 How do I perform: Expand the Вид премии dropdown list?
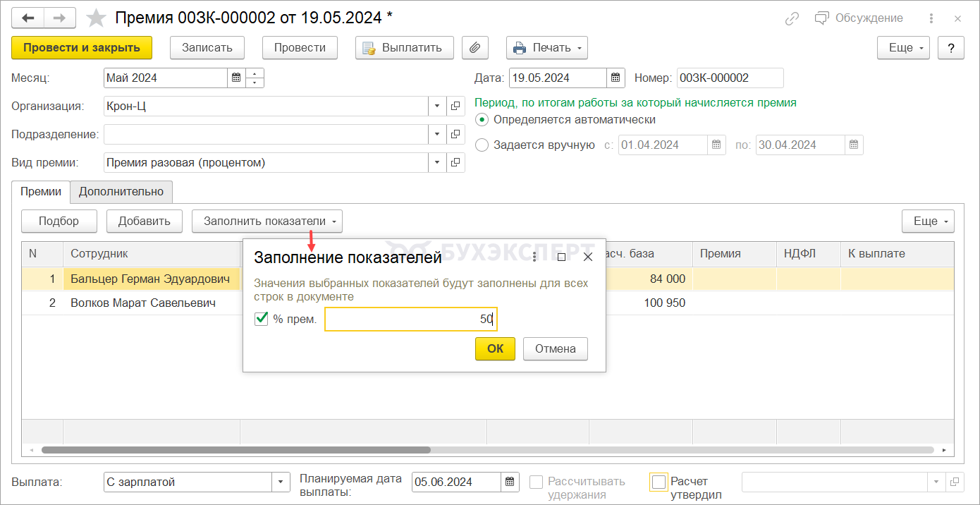click(x=437, y=163)
